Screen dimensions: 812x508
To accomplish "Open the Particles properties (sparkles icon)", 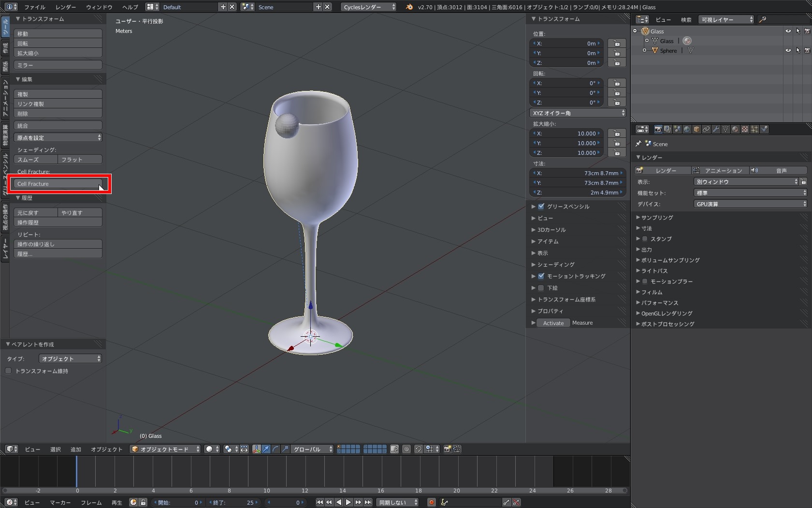I will (x=754, y=129).
